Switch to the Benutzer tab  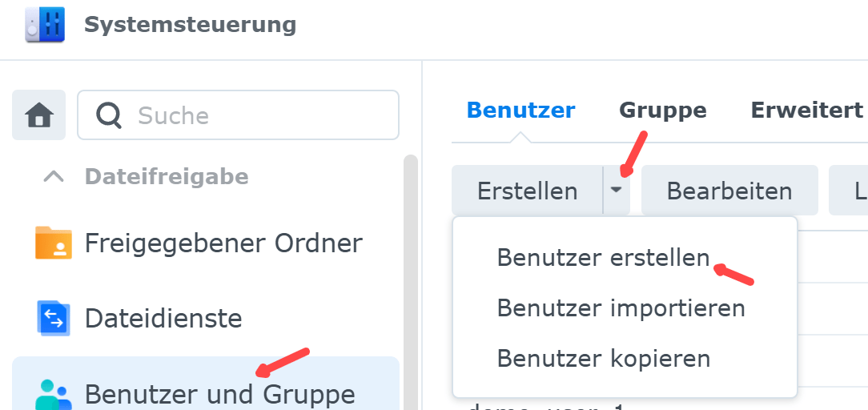(520, 111)
